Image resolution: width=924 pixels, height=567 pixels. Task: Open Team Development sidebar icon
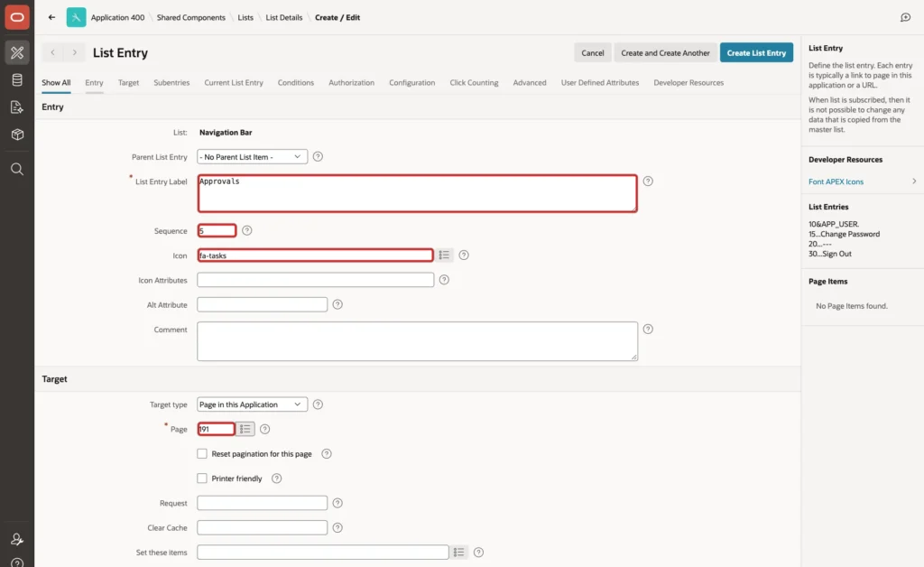click(17, 107)
